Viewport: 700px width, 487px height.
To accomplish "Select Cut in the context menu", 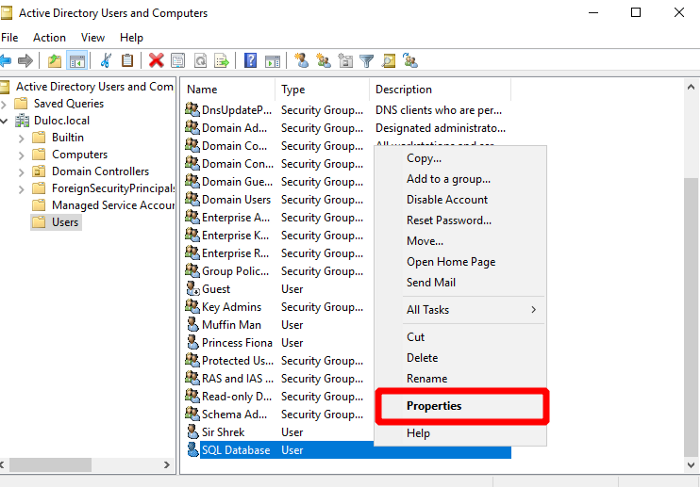I will (460, 337).
